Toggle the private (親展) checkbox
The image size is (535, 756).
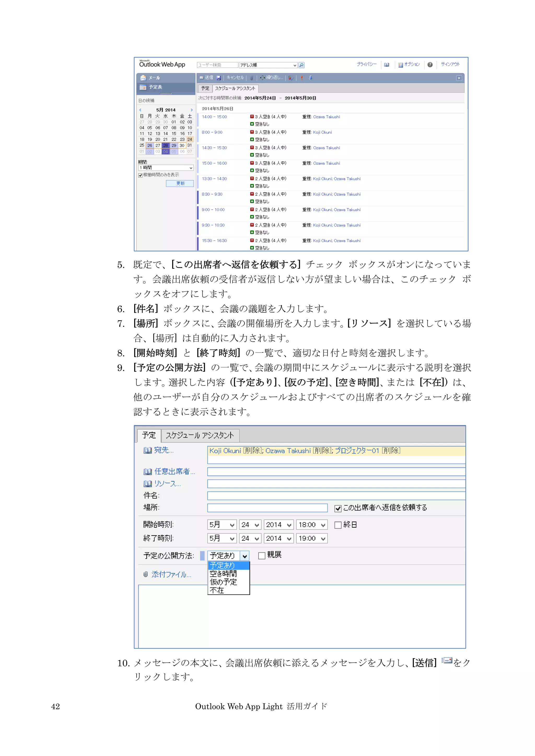(x=261, y=556)
